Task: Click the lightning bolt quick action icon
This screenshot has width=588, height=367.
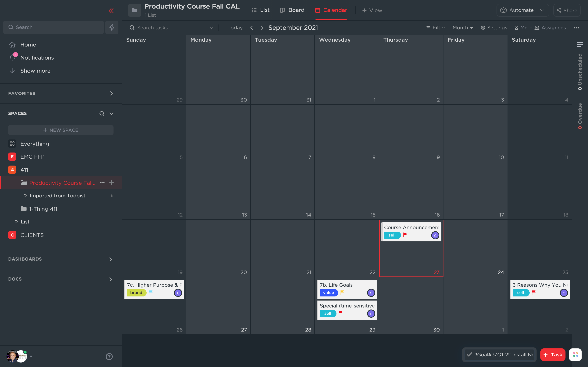Action: point(112,27)
